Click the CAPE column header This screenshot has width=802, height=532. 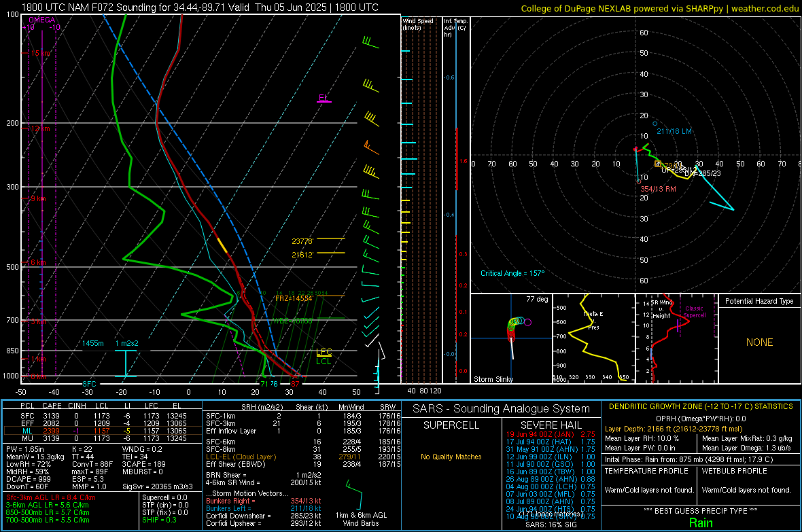tap(52, 406)
